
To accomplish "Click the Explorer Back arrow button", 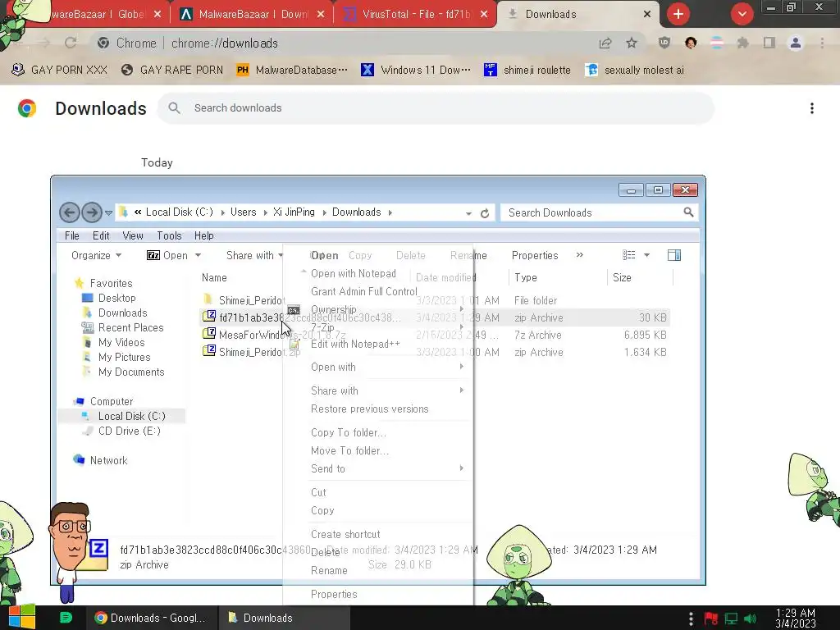I will tap(69, 212).
